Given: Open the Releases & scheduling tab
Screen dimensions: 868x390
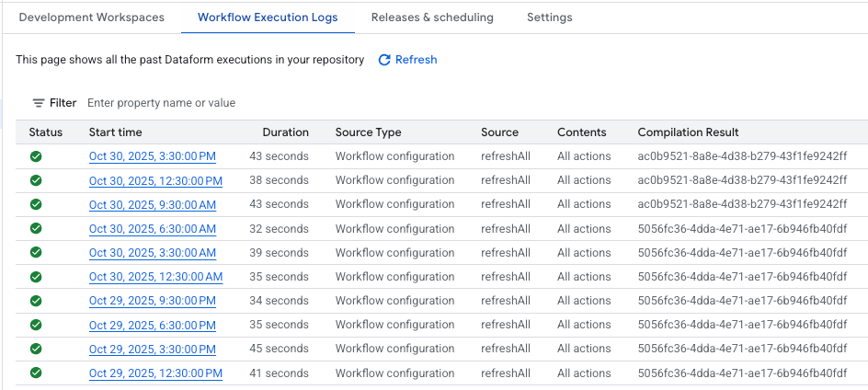Looking at the screenshot, I should coord(432,17).
